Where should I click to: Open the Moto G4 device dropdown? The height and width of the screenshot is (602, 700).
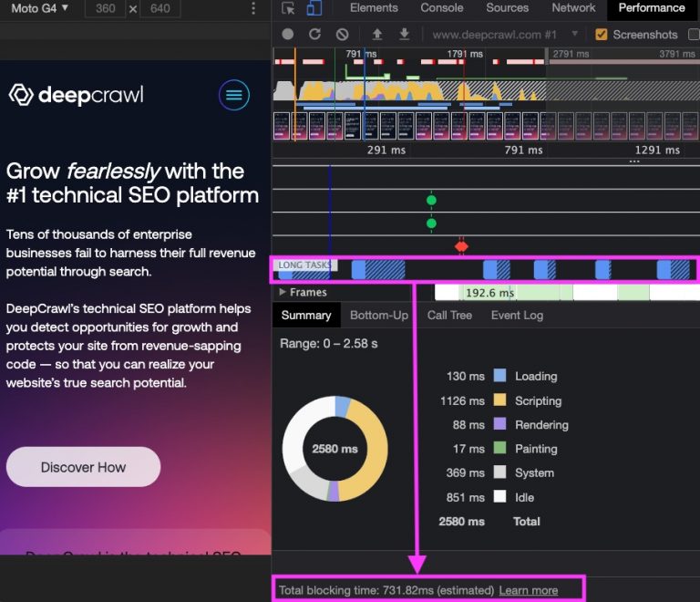click(40, 8)
